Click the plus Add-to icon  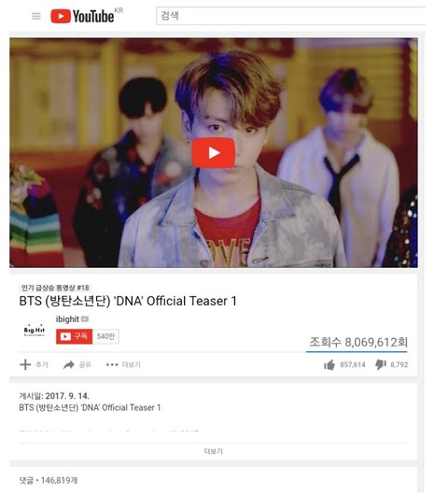(x=25, y=364)
